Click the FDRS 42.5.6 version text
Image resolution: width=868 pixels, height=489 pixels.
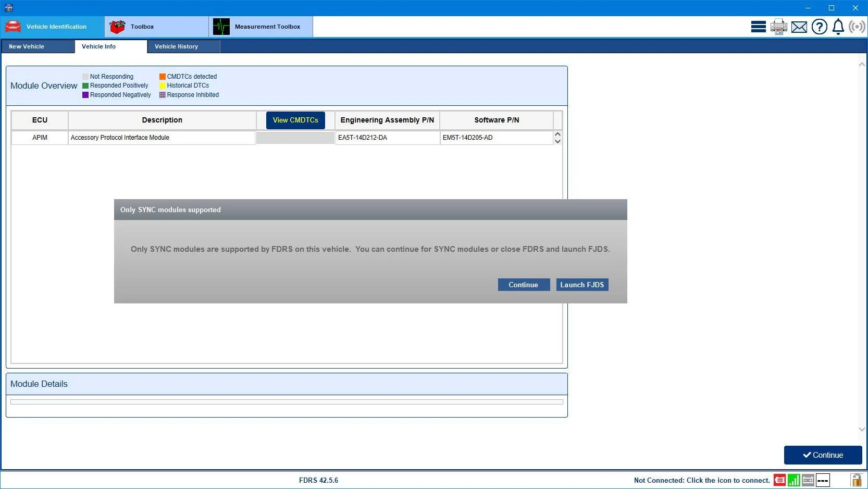point(318,480)
